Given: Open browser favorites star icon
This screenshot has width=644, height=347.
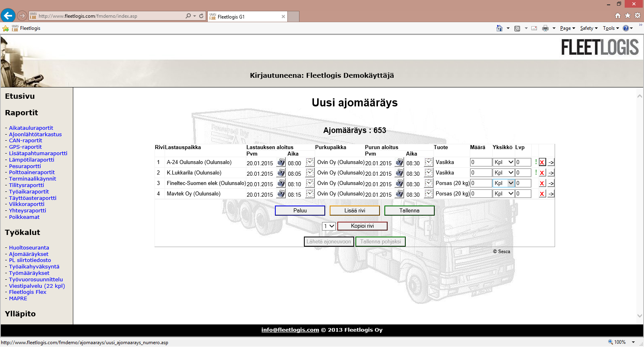Looking at the screenshot, I should click(x=627, y=16).
